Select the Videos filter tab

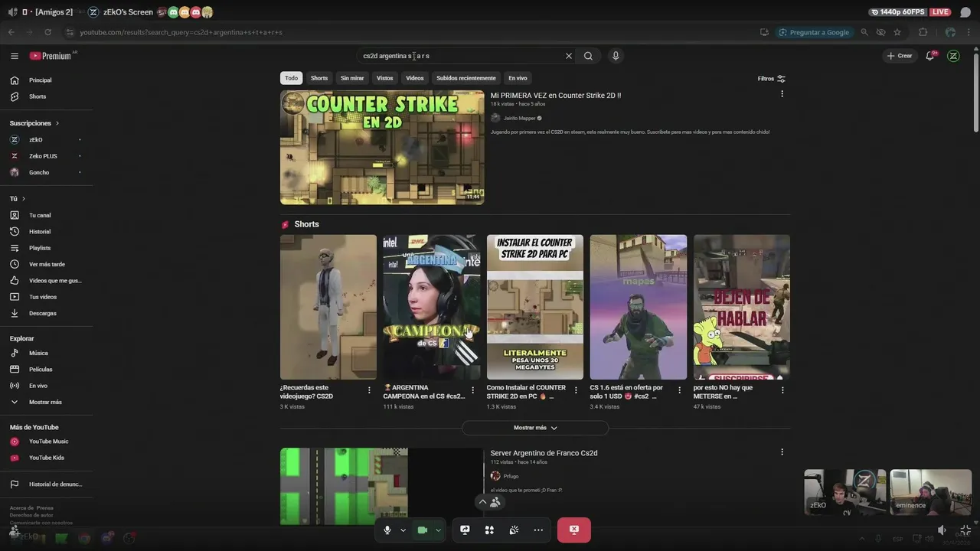click(415, 78)
